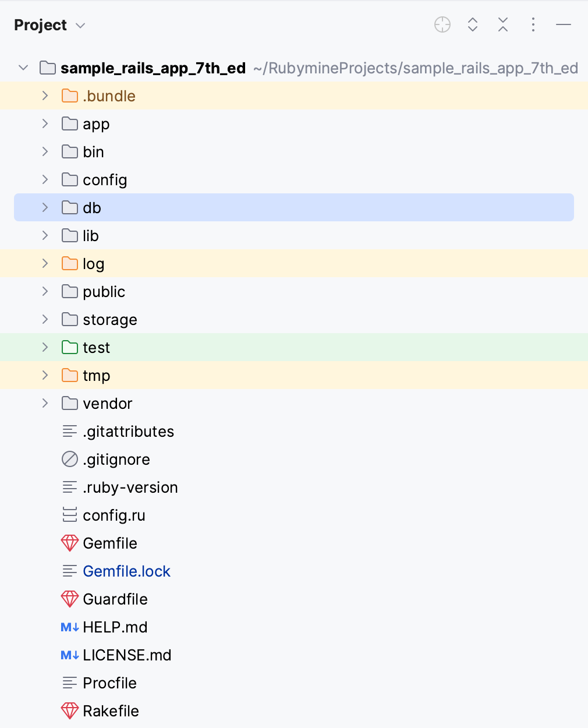Expand the app folder

click(45, 123)
